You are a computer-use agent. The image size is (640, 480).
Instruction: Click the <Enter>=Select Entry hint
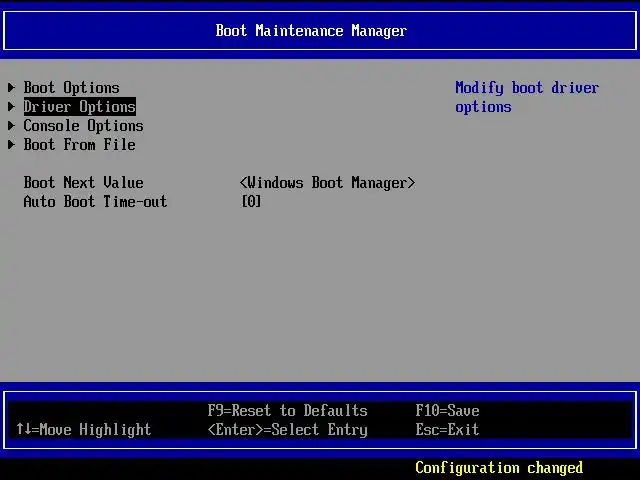(287, 430)
